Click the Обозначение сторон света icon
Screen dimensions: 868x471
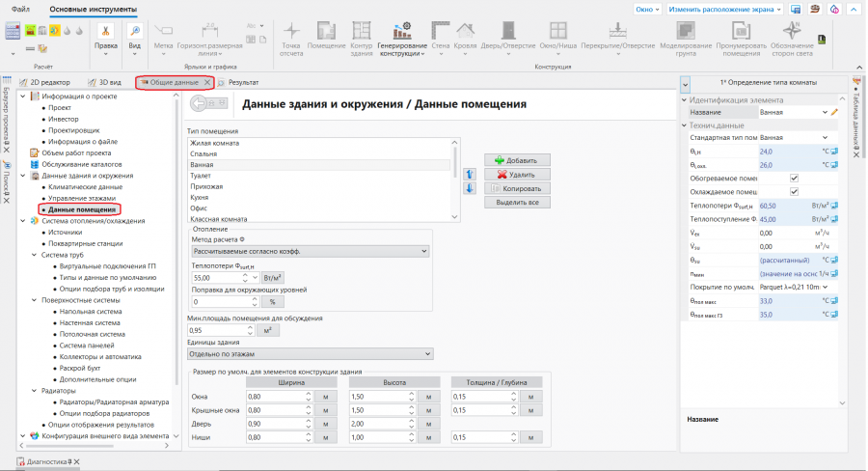[792, 36]
